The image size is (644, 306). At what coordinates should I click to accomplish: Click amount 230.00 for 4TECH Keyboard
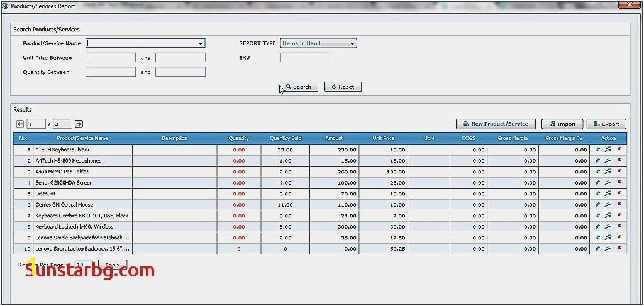[x=335, y=150]
